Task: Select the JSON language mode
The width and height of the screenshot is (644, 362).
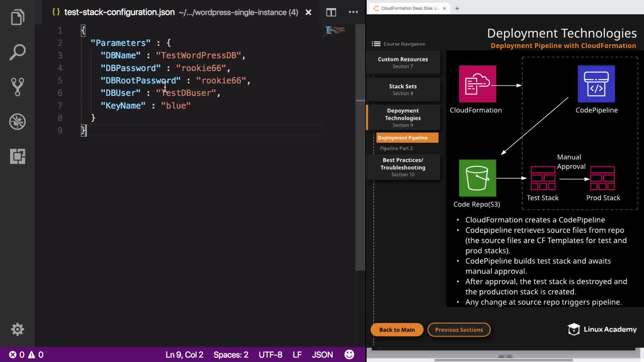Action: point(322,355)
